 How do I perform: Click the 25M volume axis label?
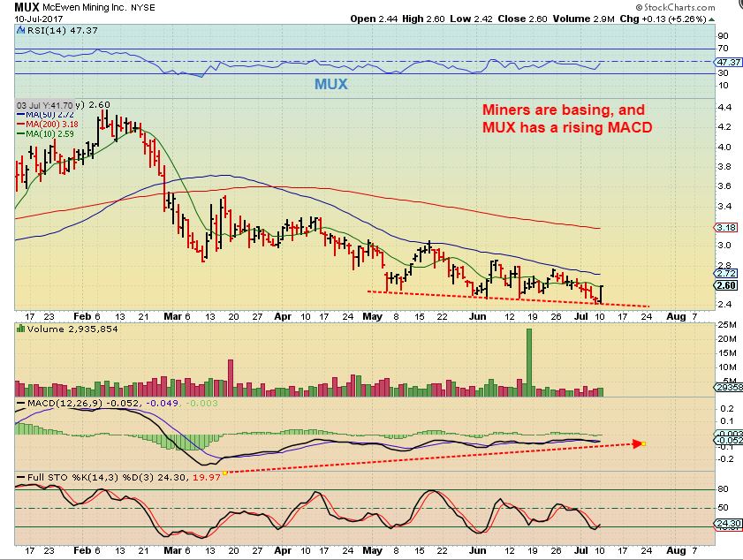pyautogui.click(x=726, y=324)
